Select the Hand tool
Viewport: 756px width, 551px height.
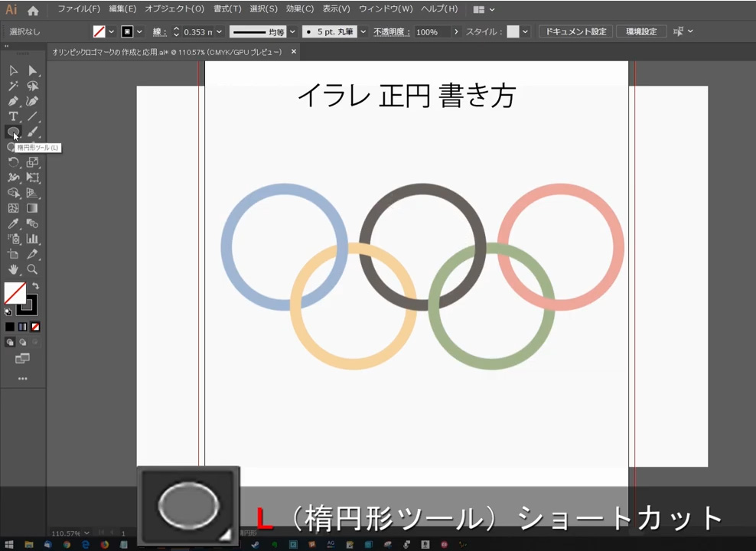[13, 270]
